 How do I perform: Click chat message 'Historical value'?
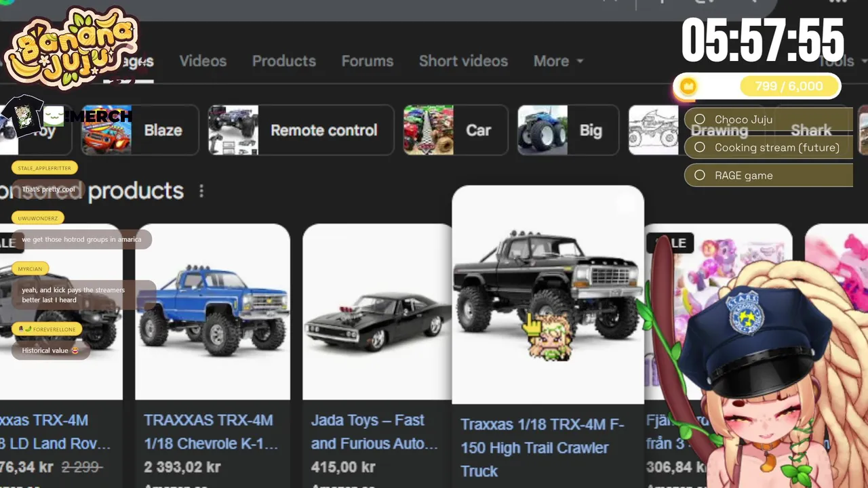click(50, 350)
